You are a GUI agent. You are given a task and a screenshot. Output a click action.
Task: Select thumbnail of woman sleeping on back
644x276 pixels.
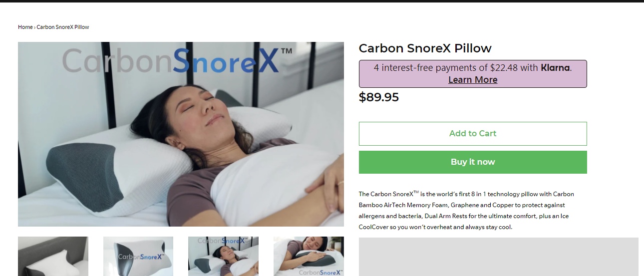coord(223,256)
